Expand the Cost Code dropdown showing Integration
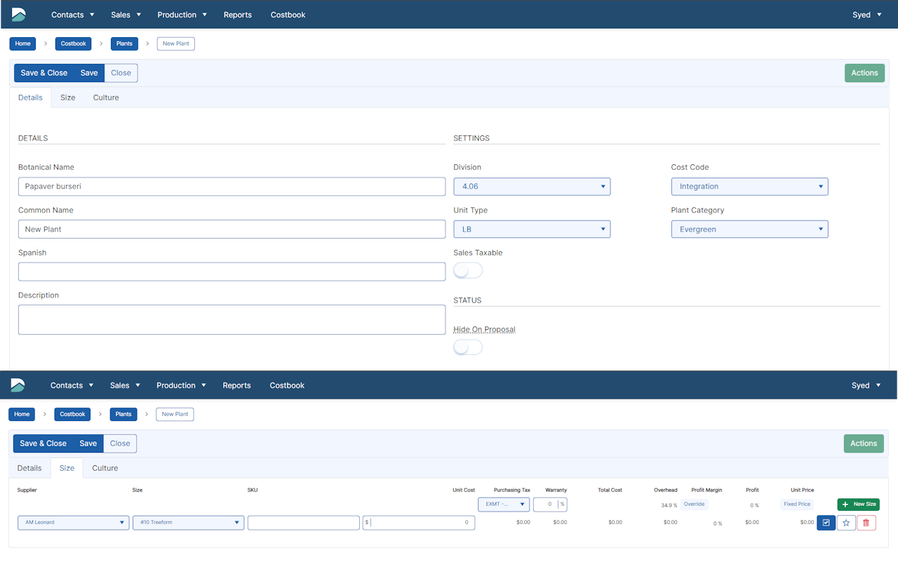The image size is (898, 588). (749, 187)
